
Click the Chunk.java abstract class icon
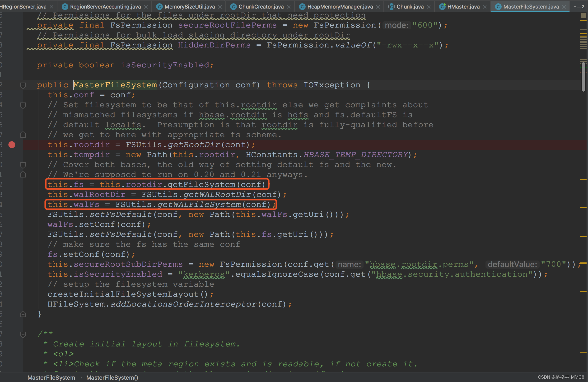391,7
